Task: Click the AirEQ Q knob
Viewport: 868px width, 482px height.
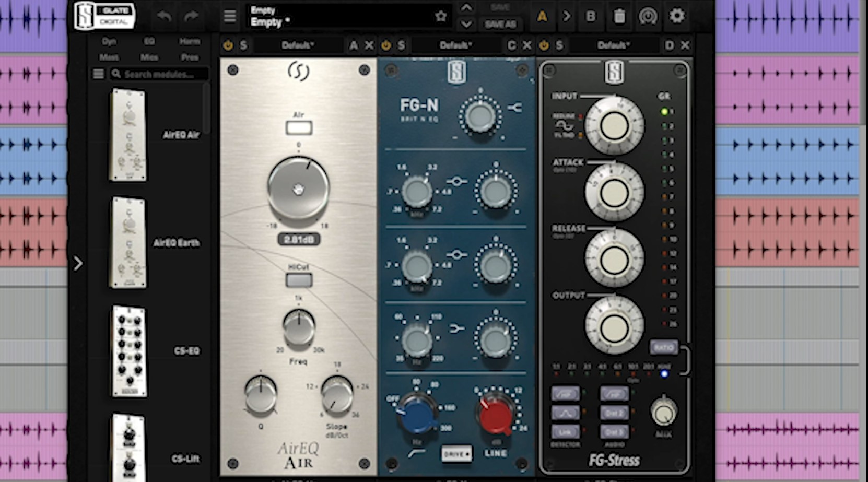Action: point(261,393)
